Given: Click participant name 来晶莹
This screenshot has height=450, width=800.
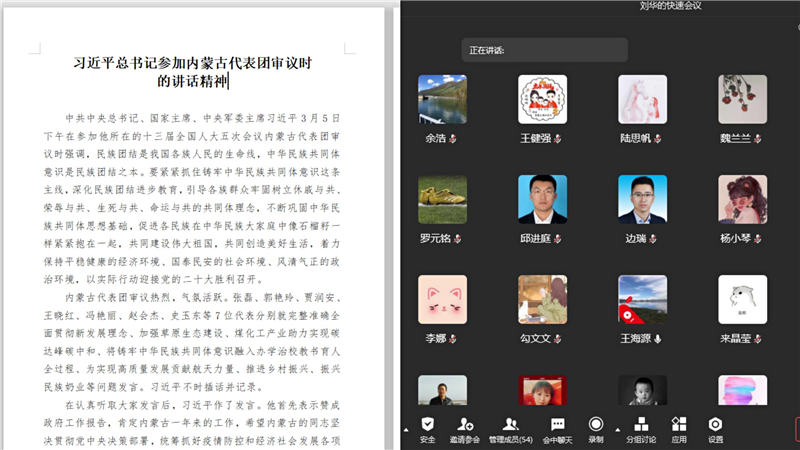Looking at the screenshot, I should pyautogui.click(x=735, y=338).
